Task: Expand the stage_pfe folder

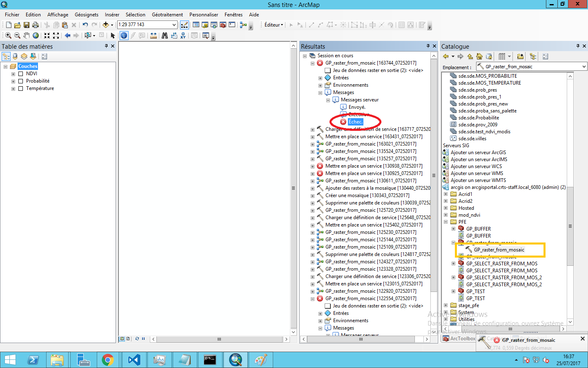Action: click(445, 305)
